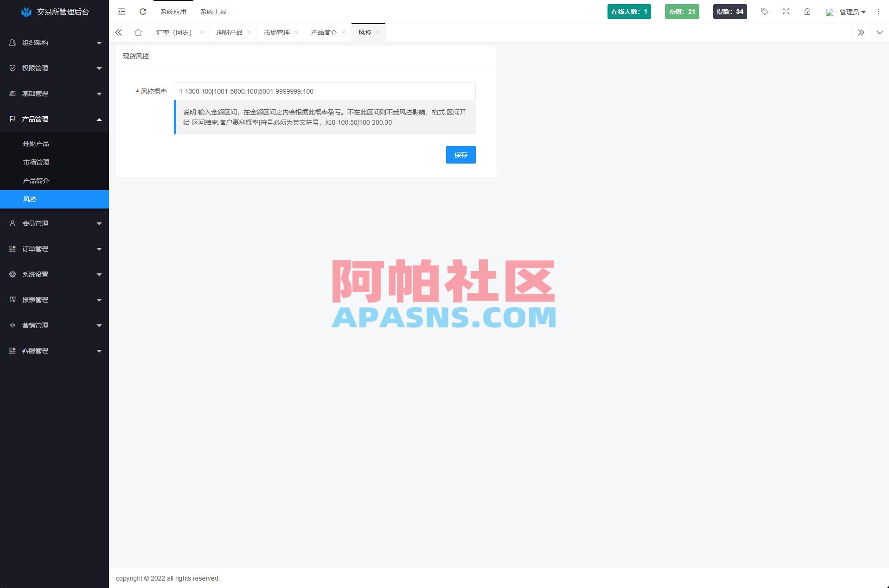Viewport: 889px width, 588px height.
Task: Select the 风控概率 input field
Action: tap(324, 91)
